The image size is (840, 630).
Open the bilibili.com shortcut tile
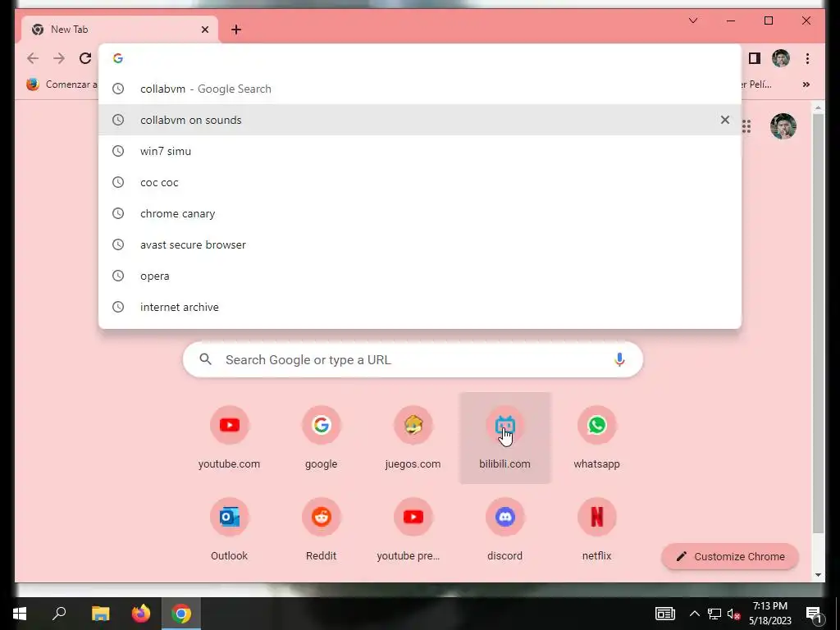coord(504,438)
